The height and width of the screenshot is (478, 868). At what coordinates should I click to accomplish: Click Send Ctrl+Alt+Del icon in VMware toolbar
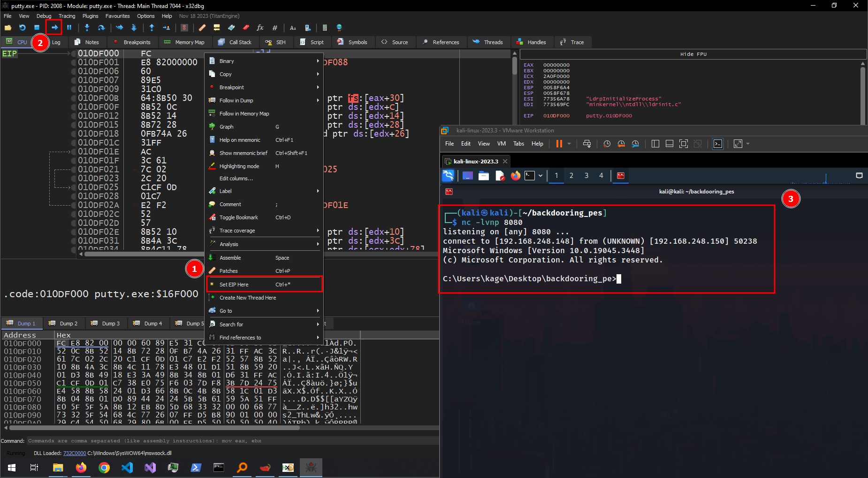click(586, 144)
